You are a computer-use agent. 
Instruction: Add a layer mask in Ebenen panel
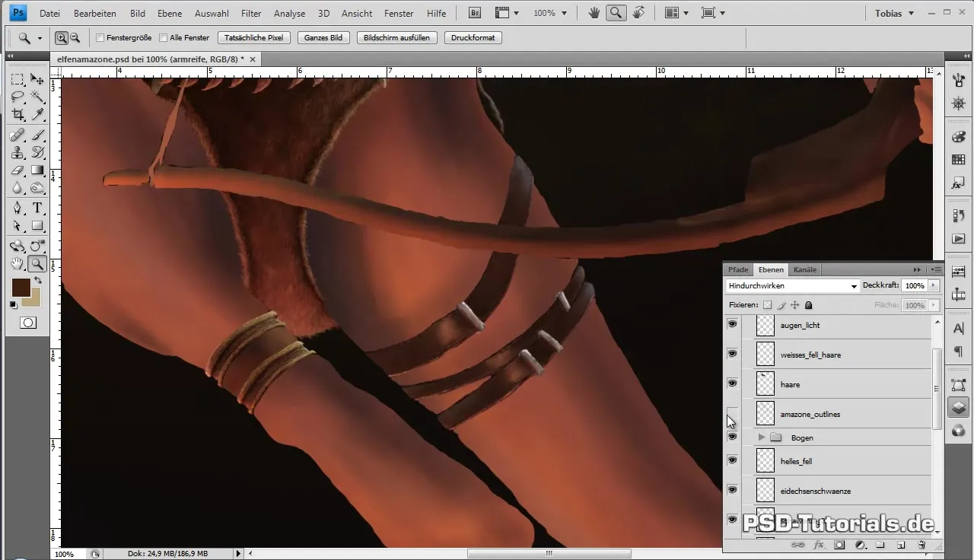pos(840,545)
